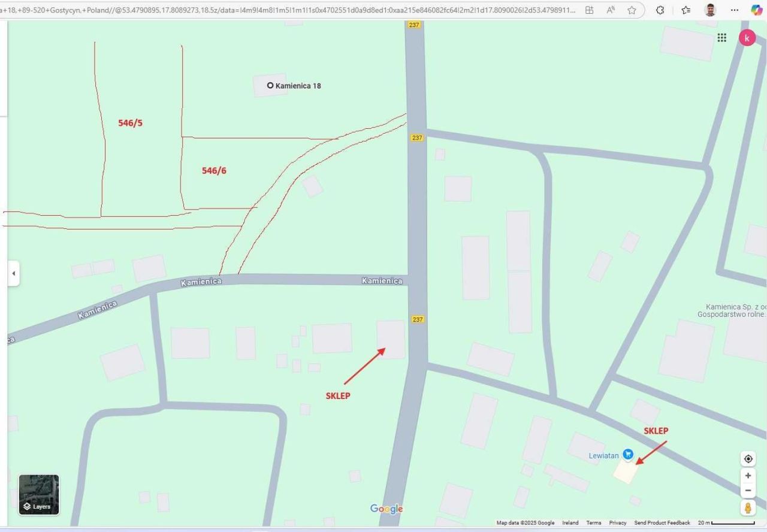Open the browser profile picture
This screenshot has height=532, width=767.
[710, 10]
